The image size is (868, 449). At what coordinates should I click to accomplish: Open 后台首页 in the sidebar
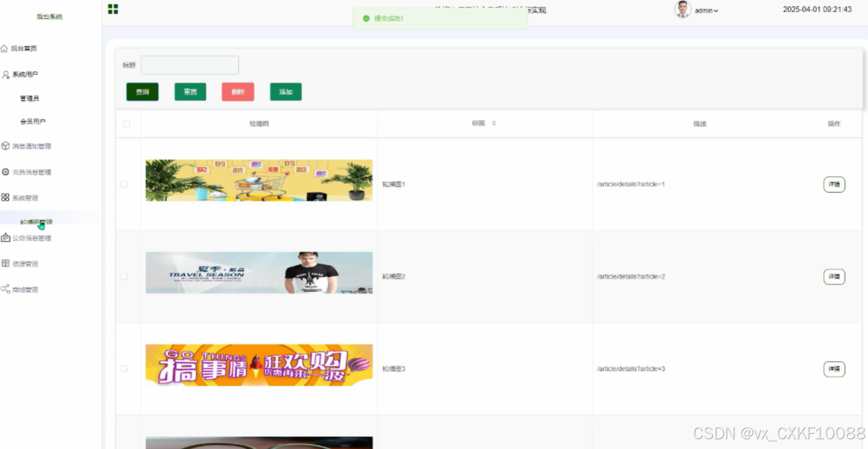pyautogui.click(x=24, y=49)
